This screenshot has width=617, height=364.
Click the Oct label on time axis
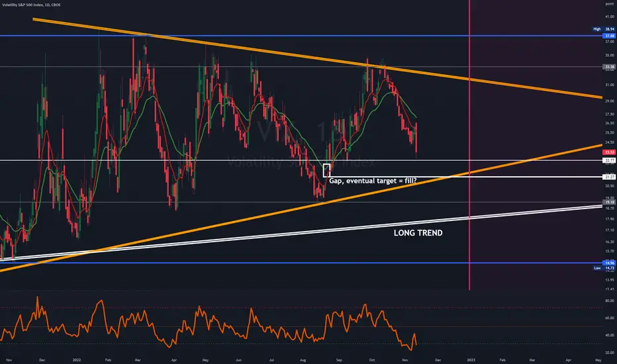click(372, 360)
